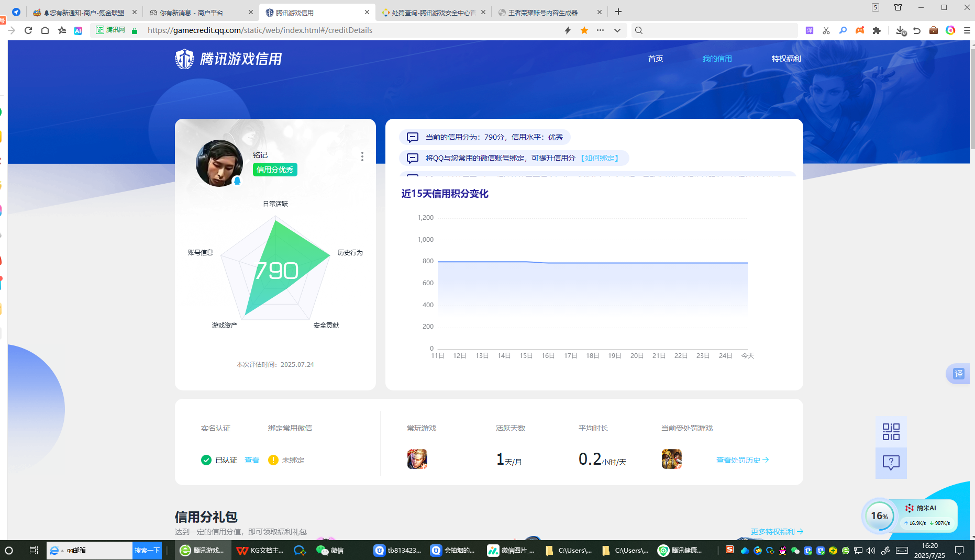975x560 pixels.
Task: Click the 信用分优秀 green badge
Action: click(275, 170)
